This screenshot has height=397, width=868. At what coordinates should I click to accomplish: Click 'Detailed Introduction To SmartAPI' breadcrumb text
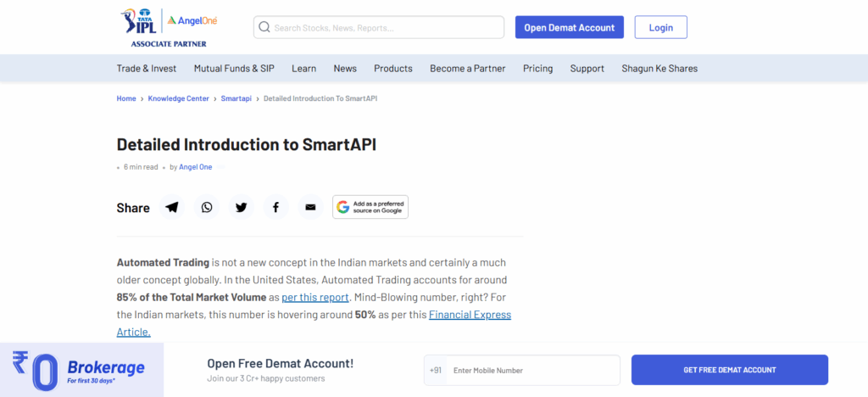(x=320, y=98)
